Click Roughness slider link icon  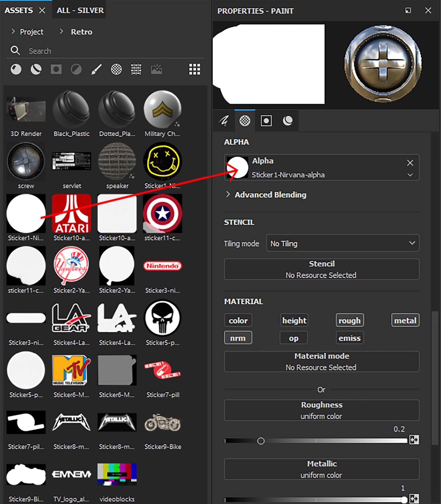414,440
